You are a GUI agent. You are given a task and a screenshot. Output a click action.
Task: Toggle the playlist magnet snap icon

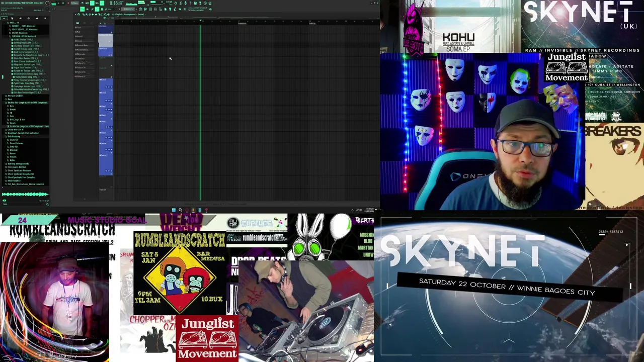[x=78, y=15]
